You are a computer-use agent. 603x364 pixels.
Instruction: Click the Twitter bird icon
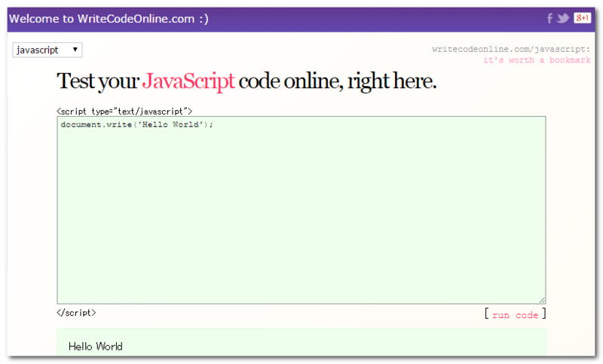coord(563,18)
